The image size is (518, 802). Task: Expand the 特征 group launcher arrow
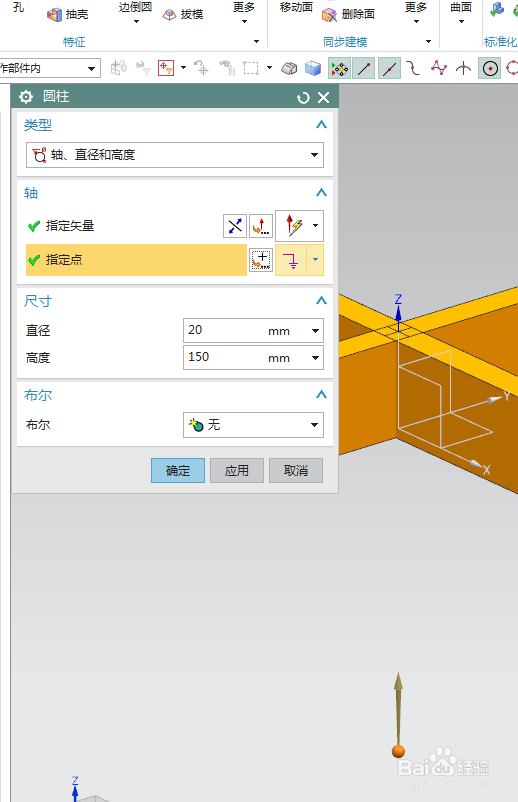point(256,41)
